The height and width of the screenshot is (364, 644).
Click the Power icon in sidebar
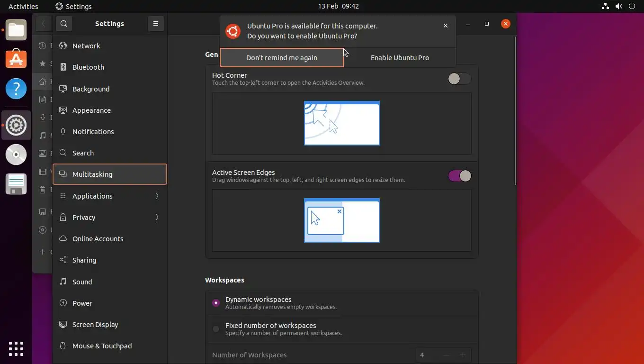(63, 303)
